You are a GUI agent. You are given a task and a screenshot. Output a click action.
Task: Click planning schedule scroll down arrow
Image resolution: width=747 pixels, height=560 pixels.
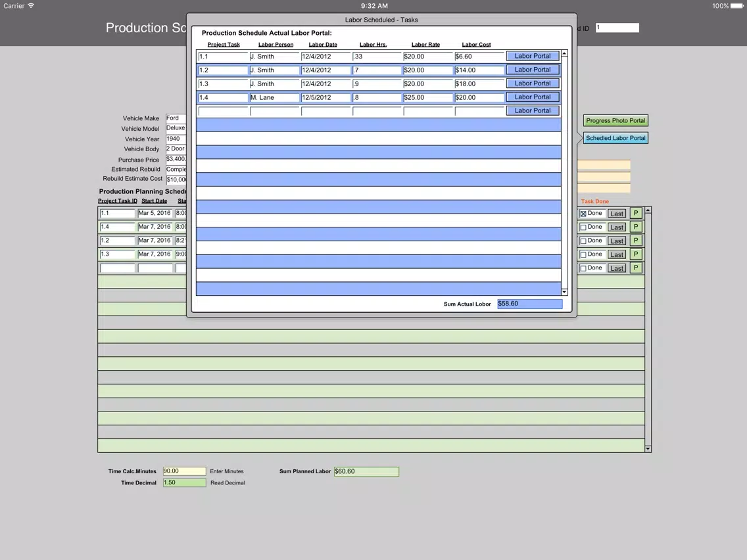click(x=648, y=449)
